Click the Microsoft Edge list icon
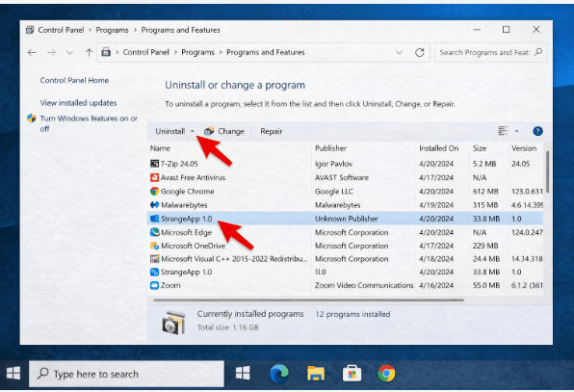Image resolution: width=574 pixels, height=392 pixels. pyautogui.click(x=154, y=232)
